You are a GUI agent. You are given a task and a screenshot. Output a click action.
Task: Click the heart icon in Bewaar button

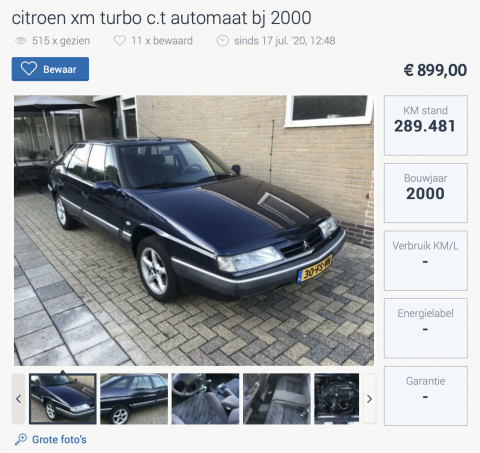pos(29,69)
